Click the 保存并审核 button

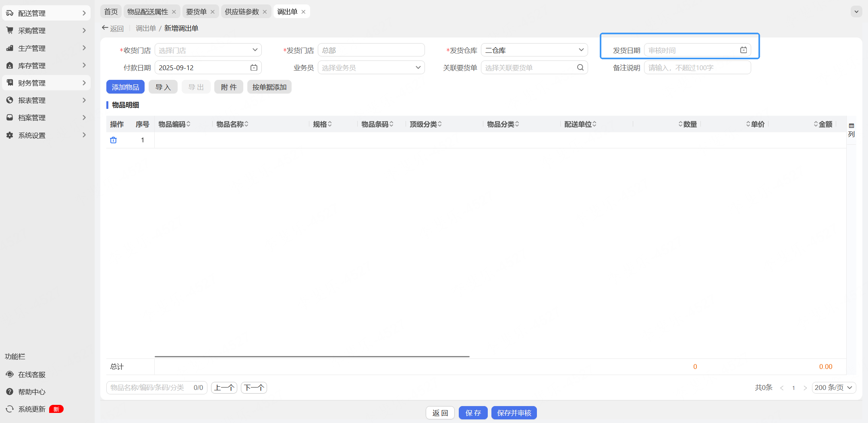pyautogui.click(x=514, y=413)
